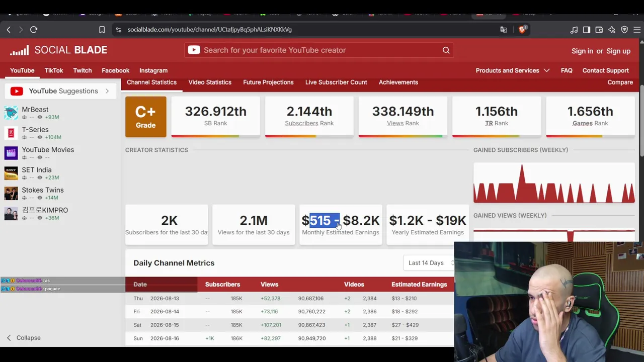Click the YouTube Movies channel avatar
The height and width of the screenshot is (362, 644).
click(x=11, y=153)
